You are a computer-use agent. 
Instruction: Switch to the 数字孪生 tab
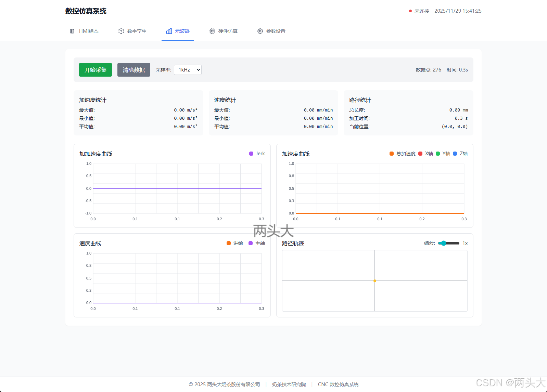coord(132,31)
